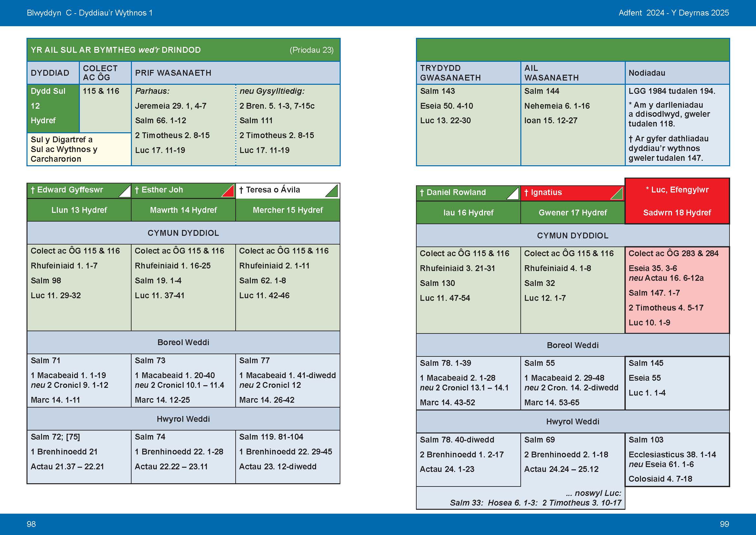This screenshot has width=756, height=535.
Task: Click 'Rhufeiniaid 3. 21-31' reading
Action: pyautogui.click(x=457, y=268)
